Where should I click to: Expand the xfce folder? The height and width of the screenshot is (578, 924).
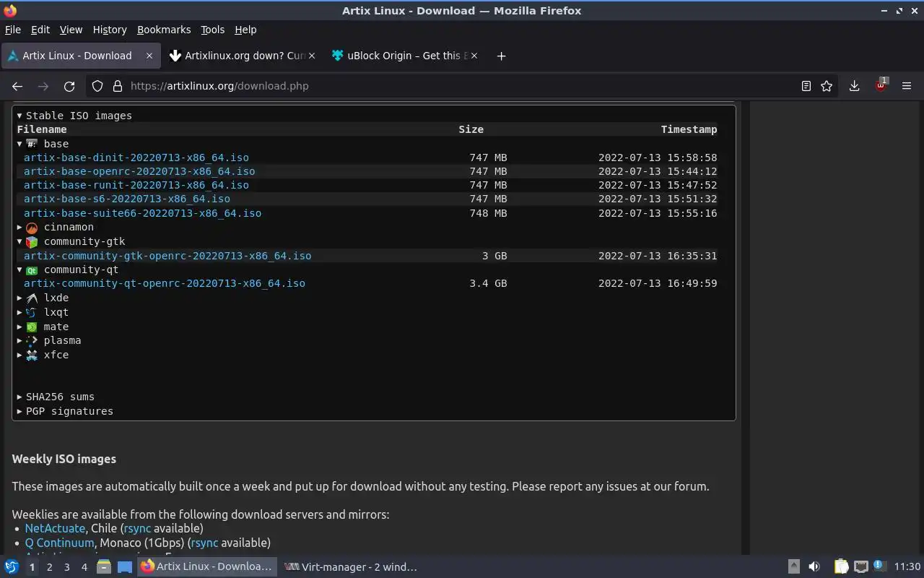[x=43, y=355]
